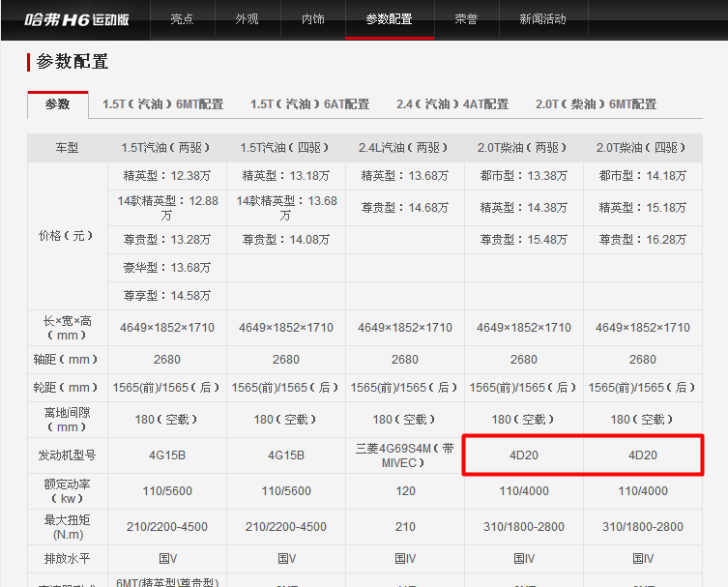Click 1565(前)/1565(后) under 2.0T柴油(四驱)
Image resolution: width=728 pixels, height=587 pixels.
(642, 388)
